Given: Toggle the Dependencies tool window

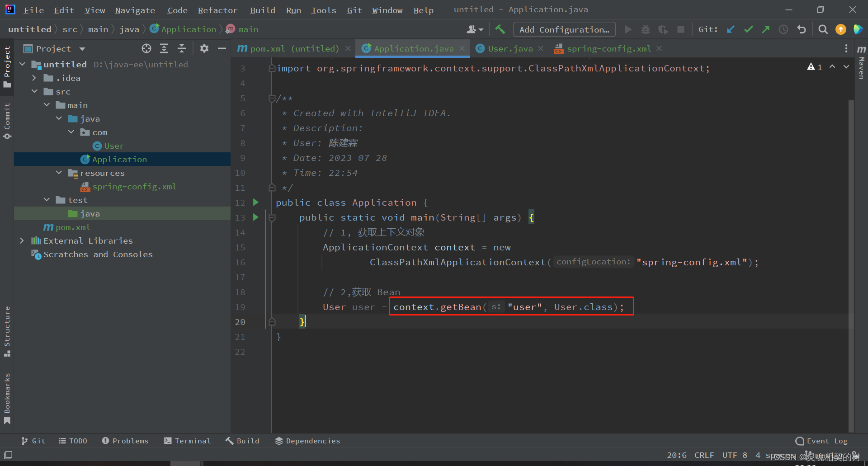Looking at the screenshot, I should click(x=307, y=441).
